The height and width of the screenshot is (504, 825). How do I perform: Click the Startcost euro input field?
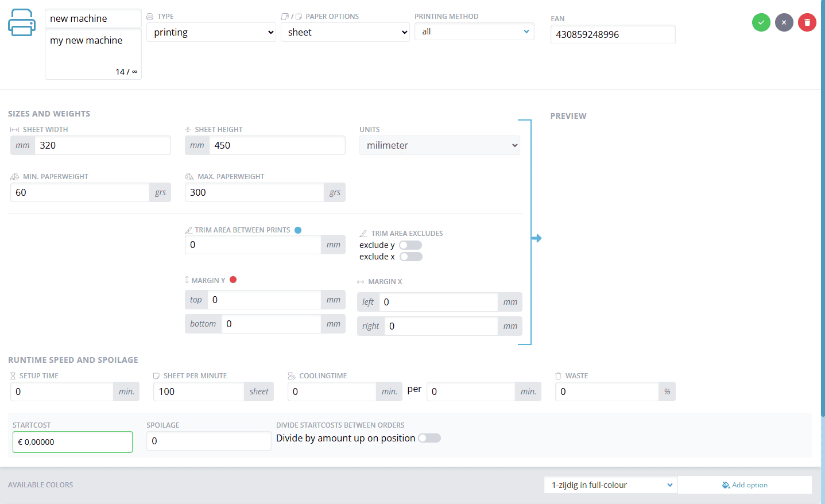click(72, 442)
